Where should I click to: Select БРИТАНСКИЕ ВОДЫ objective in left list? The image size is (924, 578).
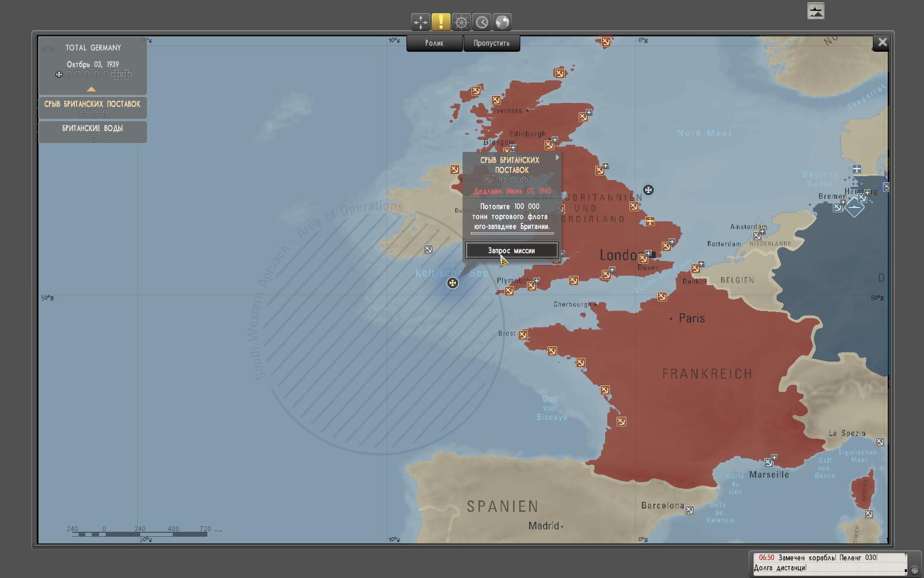92,132
